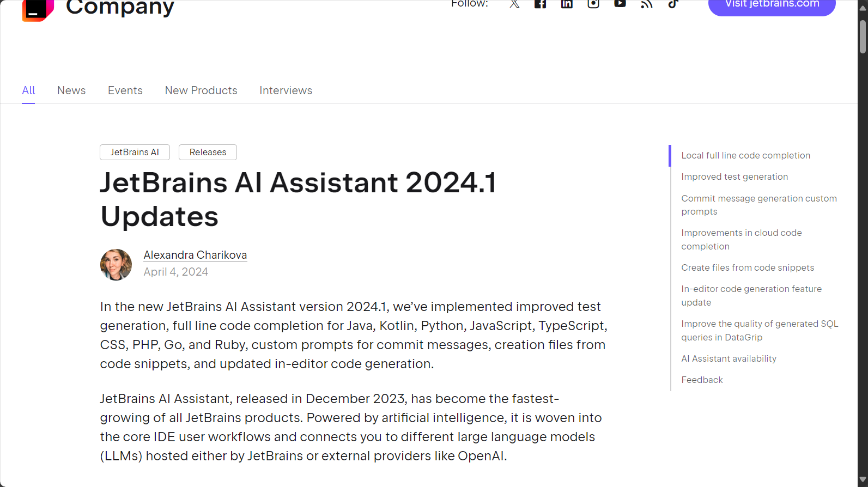Jump to AI Assistant availability section
The width and height of the screenshot is (868, 487).
click(729, 358)
